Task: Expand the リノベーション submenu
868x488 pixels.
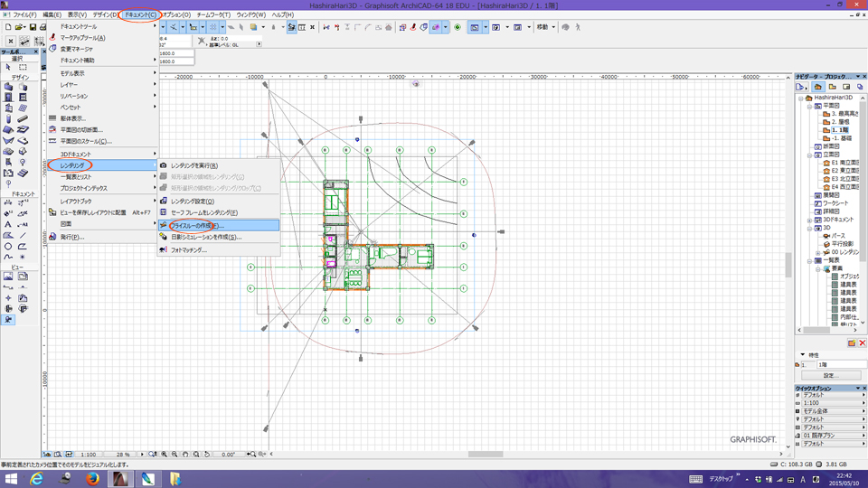Action: tap(103, 96)
